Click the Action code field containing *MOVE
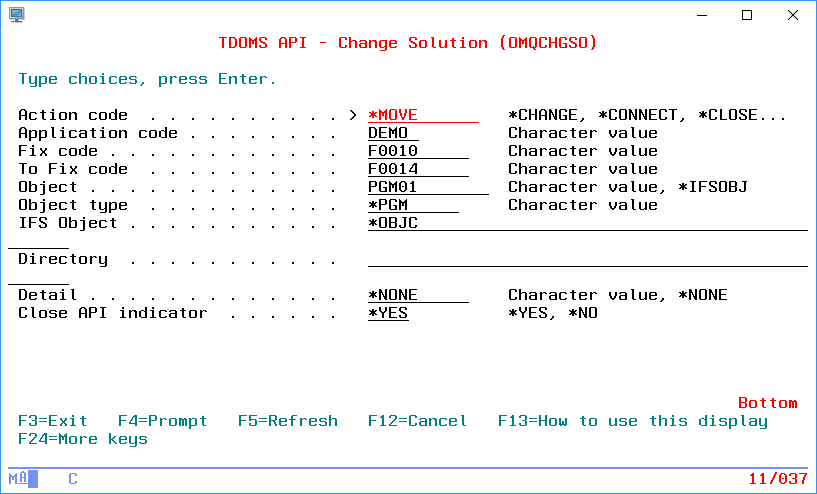Viewport: 817px width, 494px height. point(422,115)
